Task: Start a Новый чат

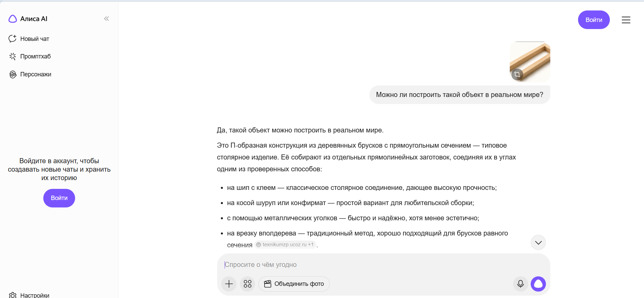Action: tap(29, 39)
